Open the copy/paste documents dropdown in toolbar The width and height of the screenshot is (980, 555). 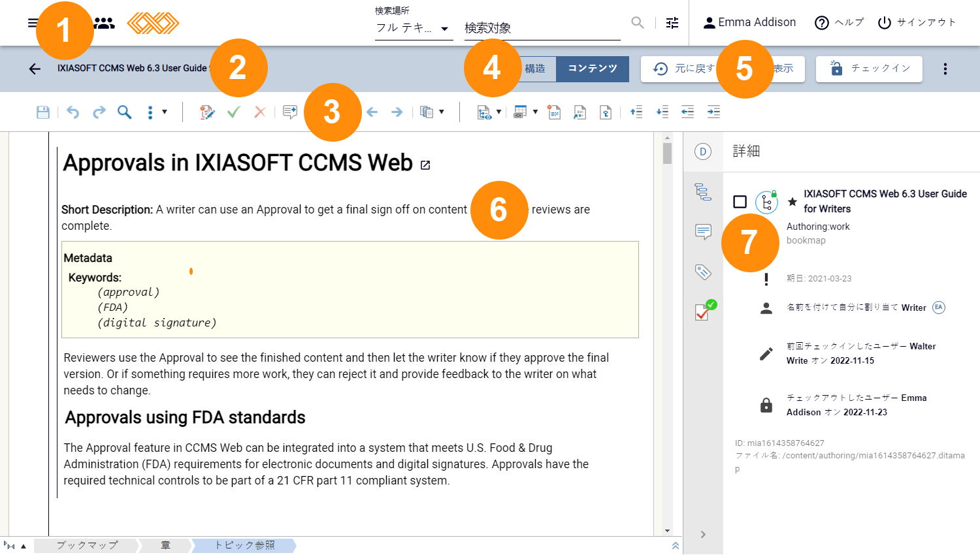coord(432,112)
